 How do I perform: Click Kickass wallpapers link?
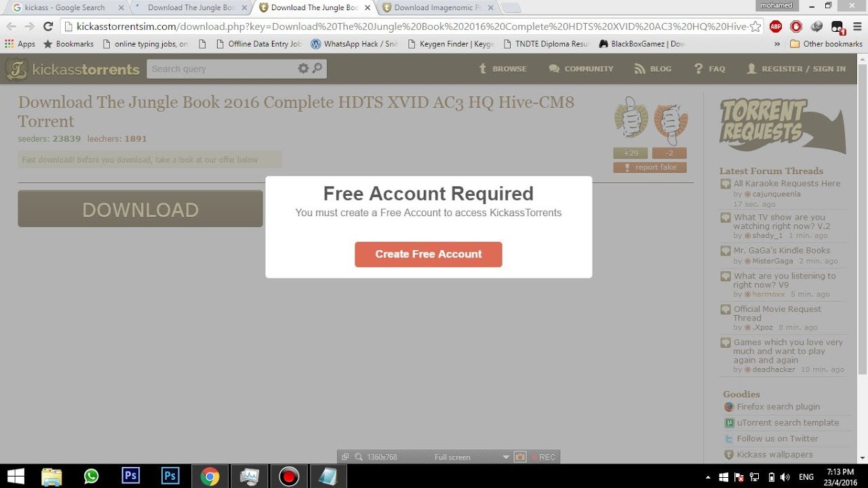coord(774,455)
